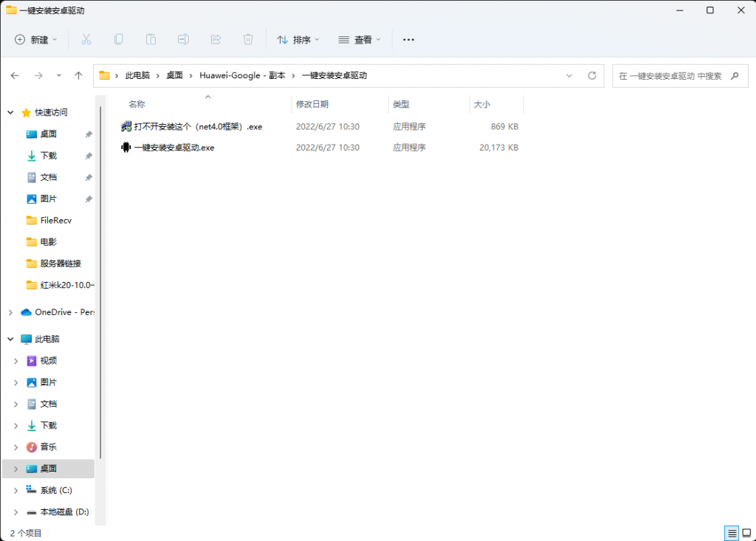Image resolution: width=756 pixels, height=541 pixels.
Task: Open the 查看 view dropdown
Action: click(x=360, y=40)
